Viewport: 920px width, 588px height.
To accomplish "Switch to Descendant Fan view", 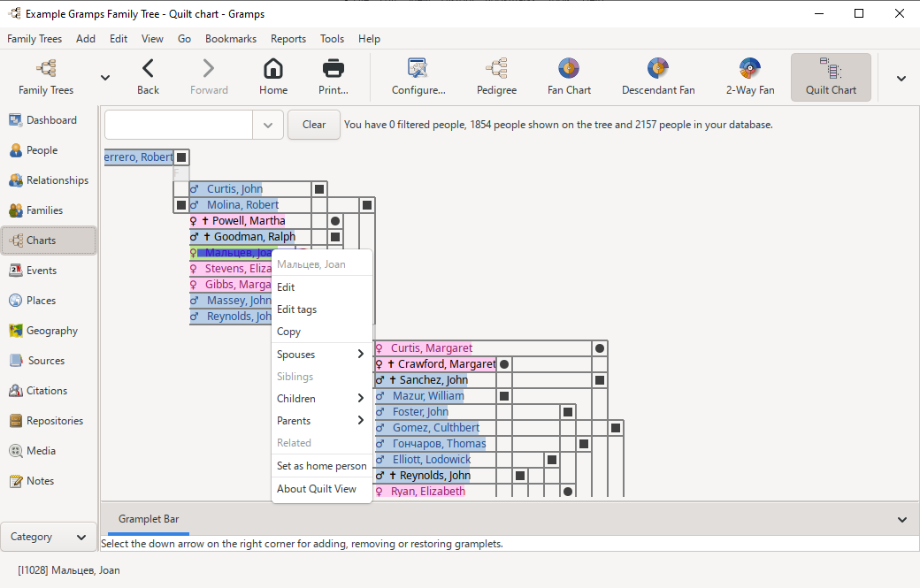I will 658,78.
